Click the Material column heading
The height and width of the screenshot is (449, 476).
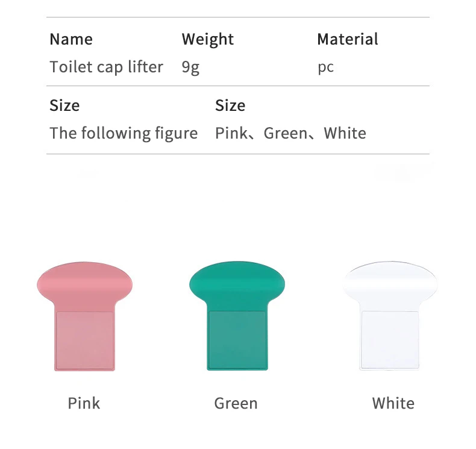tap(348, 40)
